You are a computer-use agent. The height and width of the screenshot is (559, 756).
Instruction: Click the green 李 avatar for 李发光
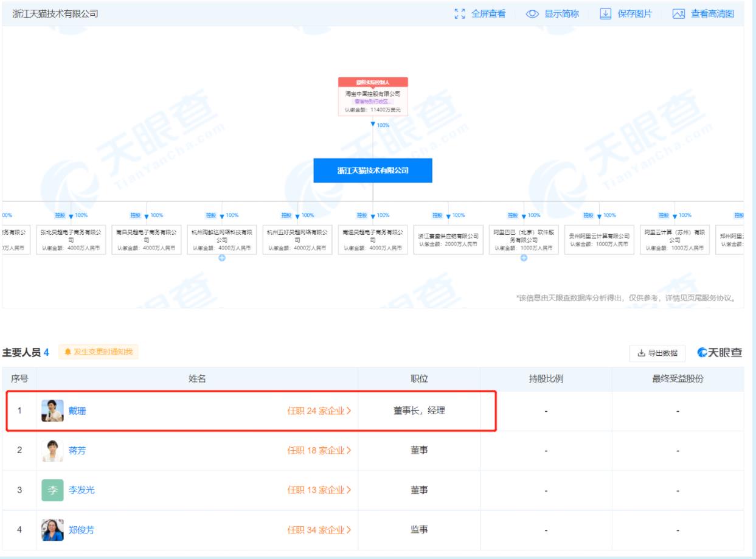click(x=52, y=490)
